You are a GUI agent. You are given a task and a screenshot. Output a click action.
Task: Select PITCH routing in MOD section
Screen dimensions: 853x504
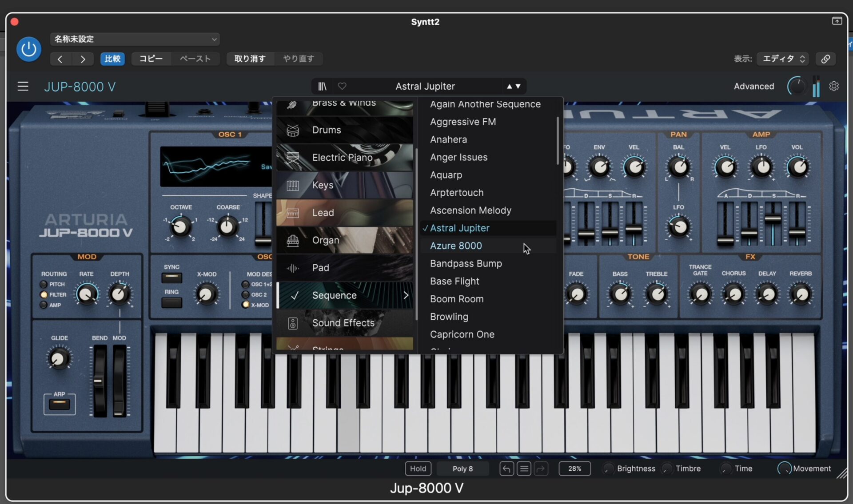(x=44, y=284)
